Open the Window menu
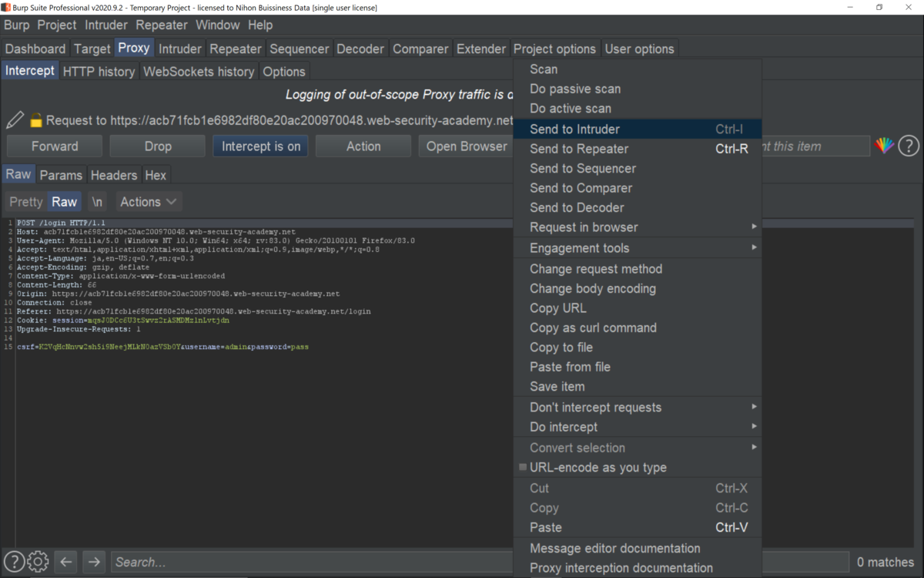The width and height of the screenshot is (924, 578). (x=218, y=25)
